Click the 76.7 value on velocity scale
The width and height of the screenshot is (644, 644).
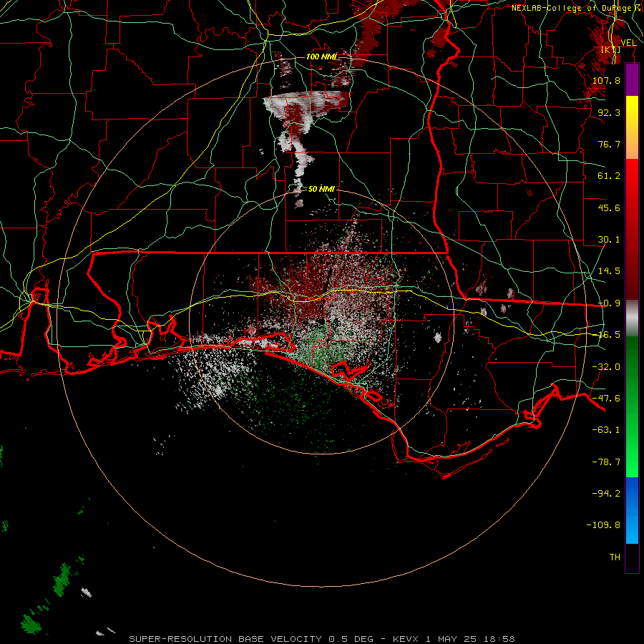point(609,144)
